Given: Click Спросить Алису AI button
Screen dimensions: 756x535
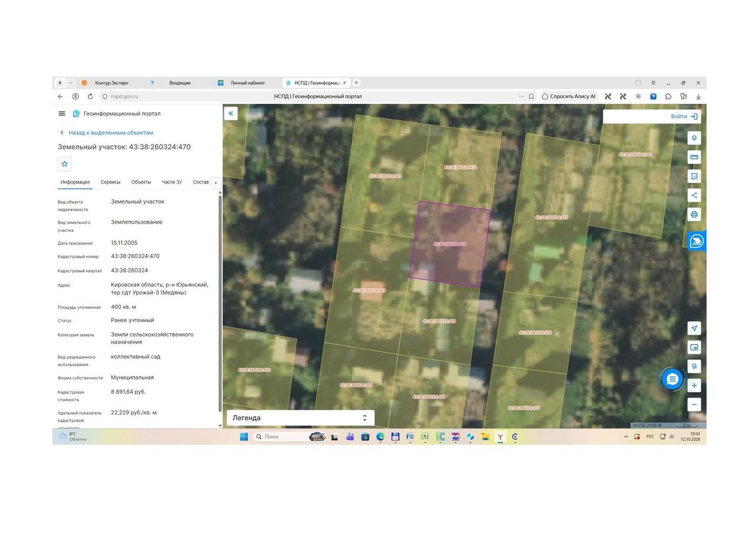Looking at the screenshot, I should [568, 96].
